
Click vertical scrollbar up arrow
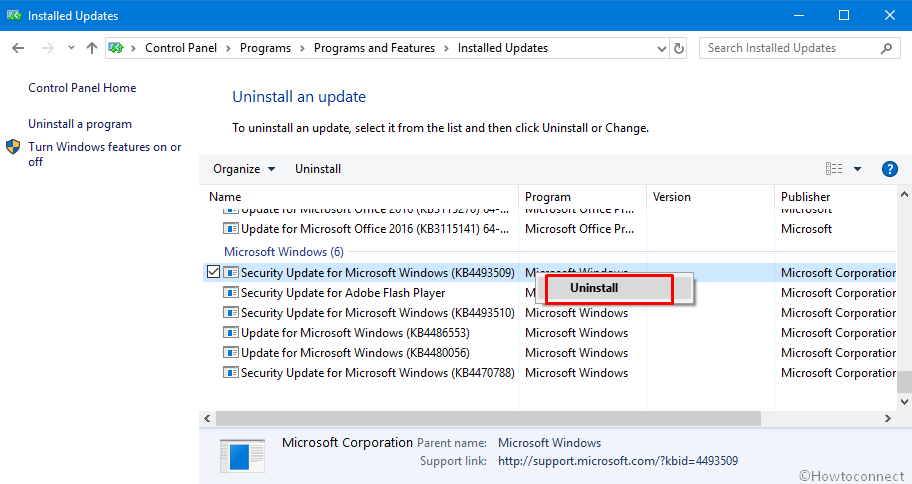click(x=904, y=195)
